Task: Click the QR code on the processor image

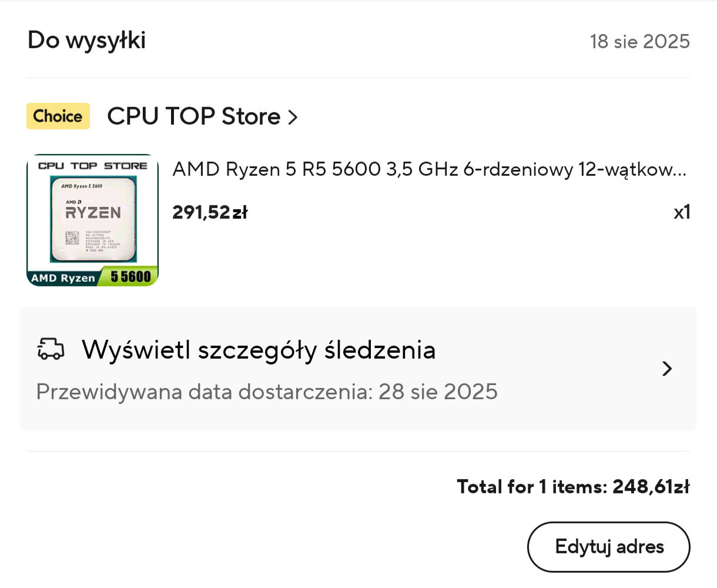Action: pos(72,238)
